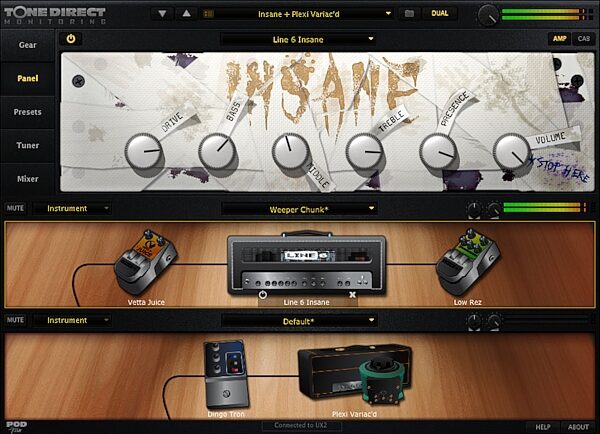Click second small knob in Weeper Chunk row
The height and width of the screenshot is (434, 600).
click(x=493, y=209)
